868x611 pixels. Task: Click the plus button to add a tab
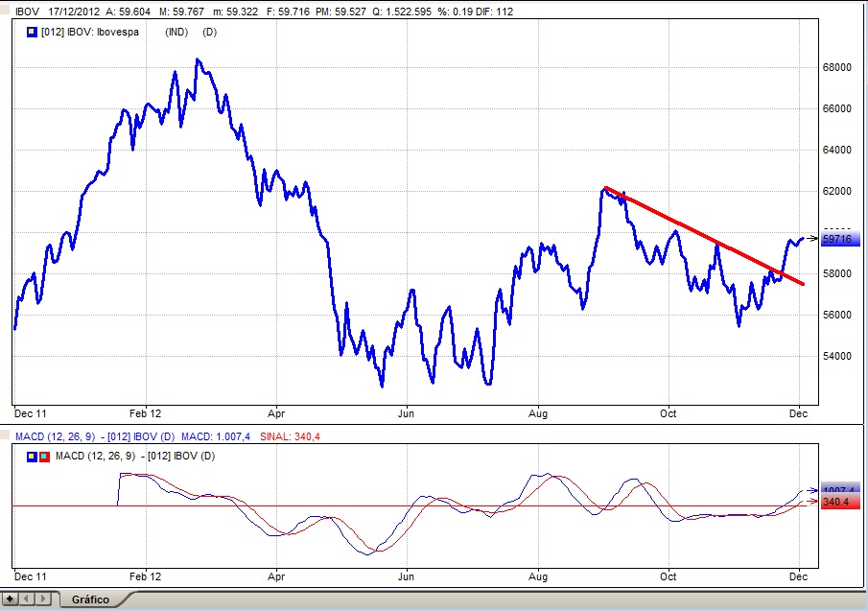[x=10, y=599]
